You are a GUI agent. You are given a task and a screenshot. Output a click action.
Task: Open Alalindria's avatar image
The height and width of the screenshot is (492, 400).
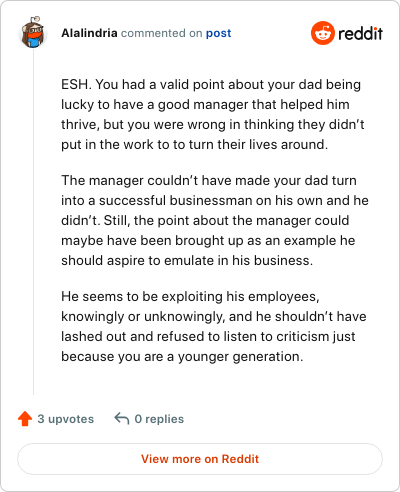33,32
